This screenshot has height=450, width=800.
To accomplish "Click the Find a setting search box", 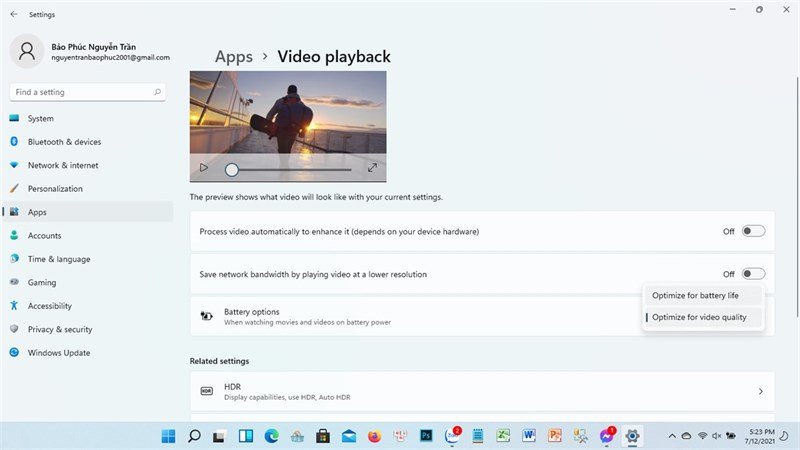I will tap(80, 92).
